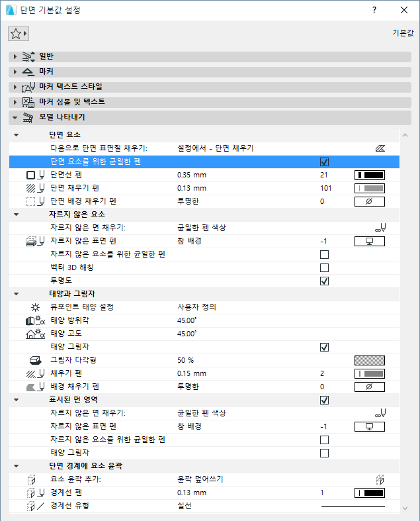Click the 마커 panel icon

[x=28, y=71]
